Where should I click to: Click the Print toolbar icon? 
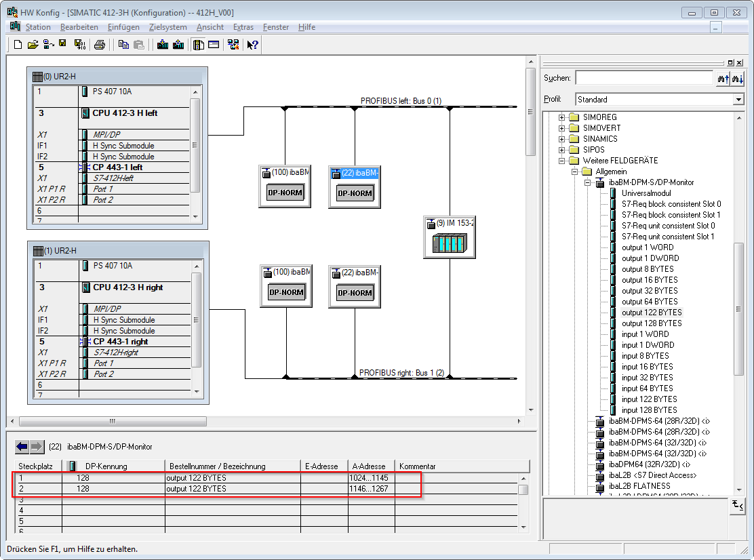pyautogui.click(x=100, y=45)
